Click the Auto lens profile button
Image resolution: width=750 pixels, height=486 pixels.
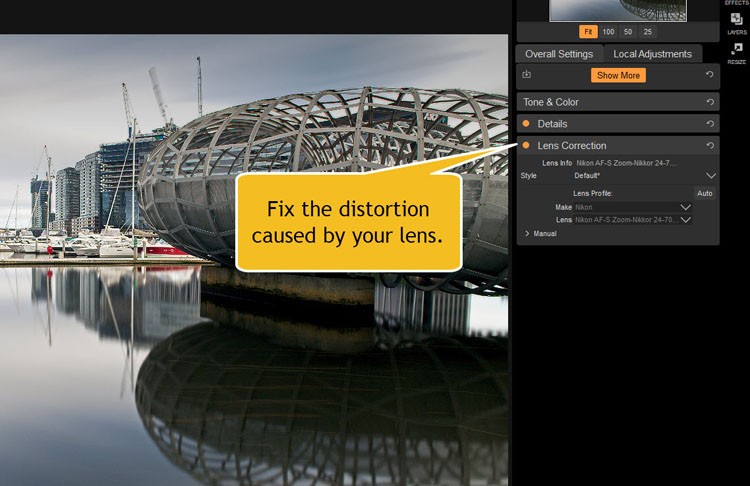705,193
